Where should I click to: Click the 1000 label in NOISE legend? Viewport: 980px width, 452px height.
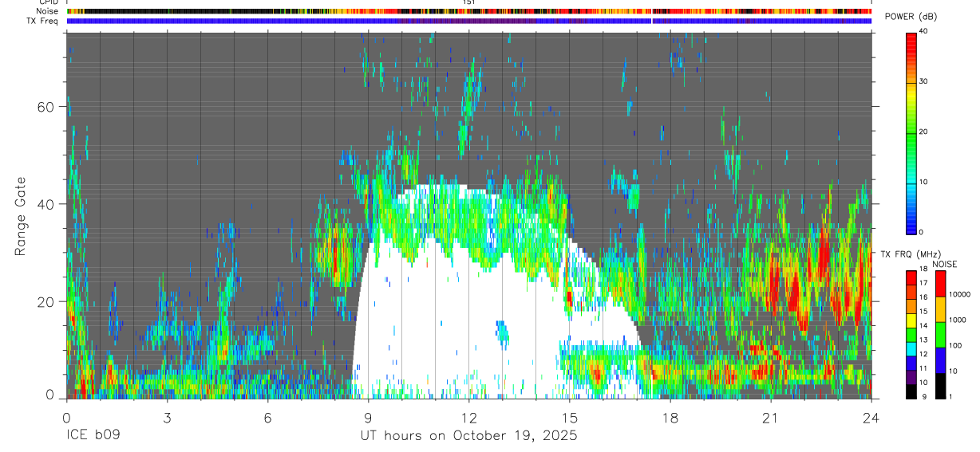pos(958,320)
